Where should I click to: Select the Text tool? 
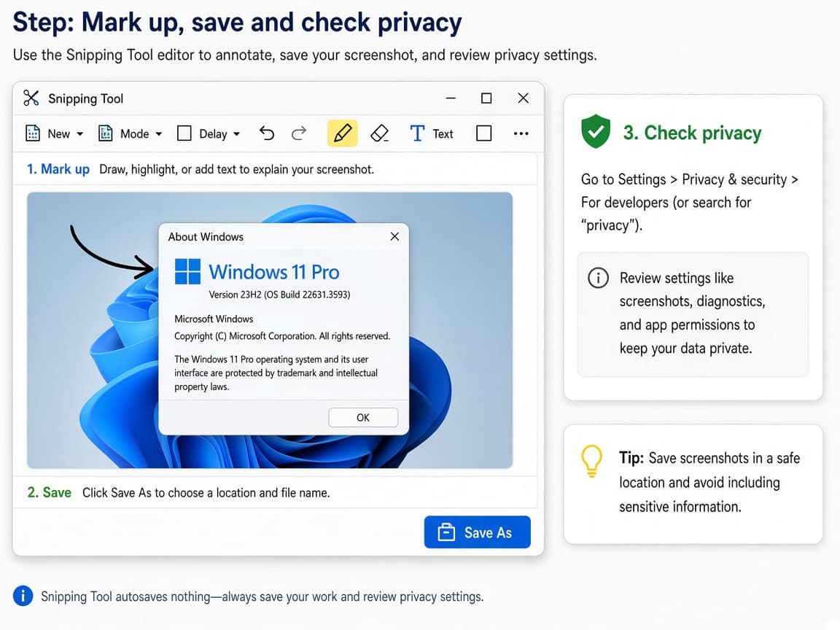point(431,133)
